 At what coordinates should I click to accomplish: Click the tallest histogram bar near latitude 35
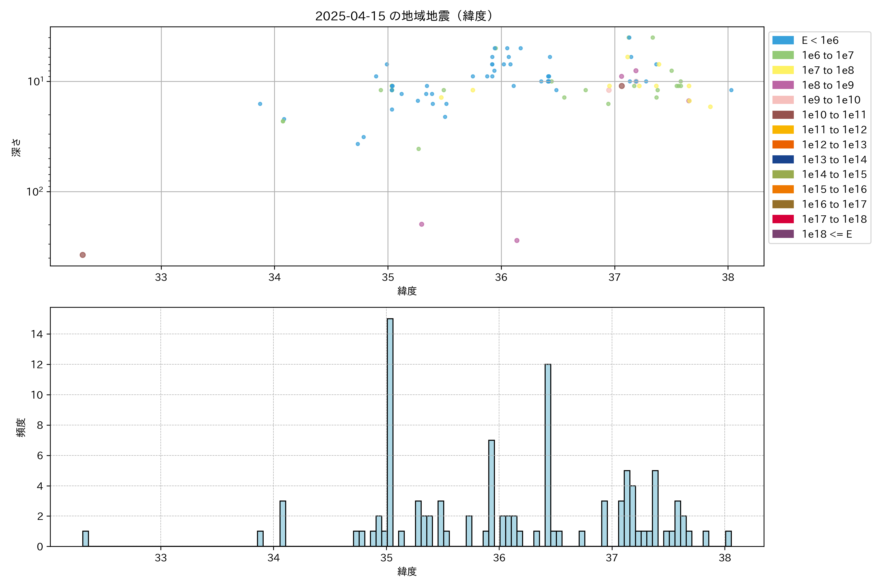(x=390, y=431)
